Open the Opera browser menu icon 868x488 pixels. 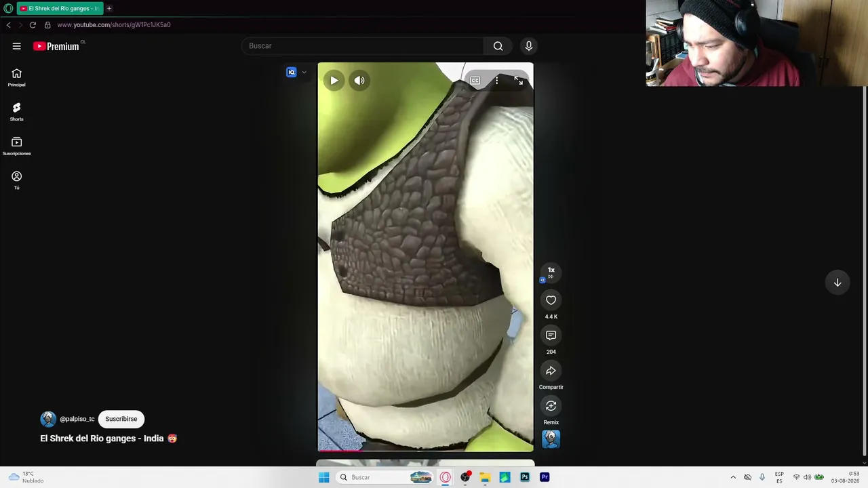click(x=8, y=8)
